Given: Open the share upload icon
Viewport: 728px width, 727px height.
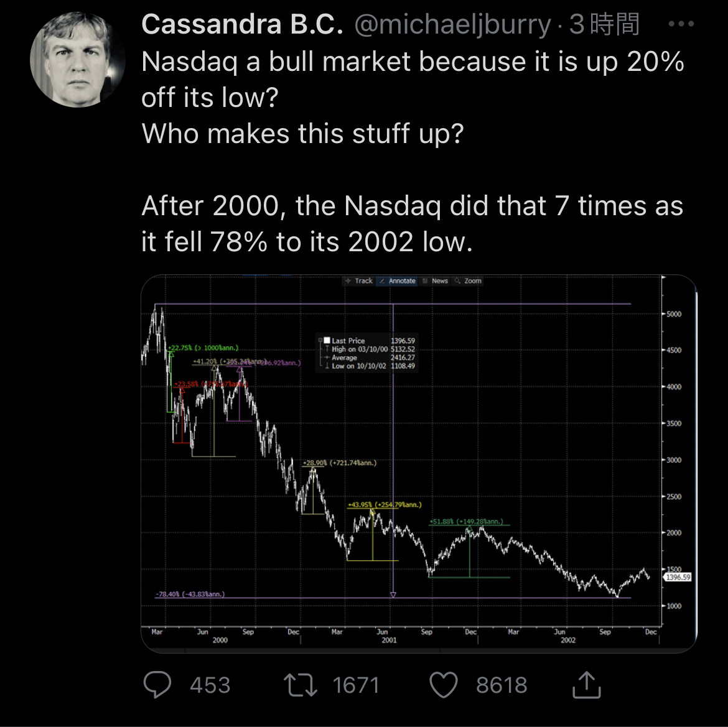Looking at the screenshot, I should point(586,684).
